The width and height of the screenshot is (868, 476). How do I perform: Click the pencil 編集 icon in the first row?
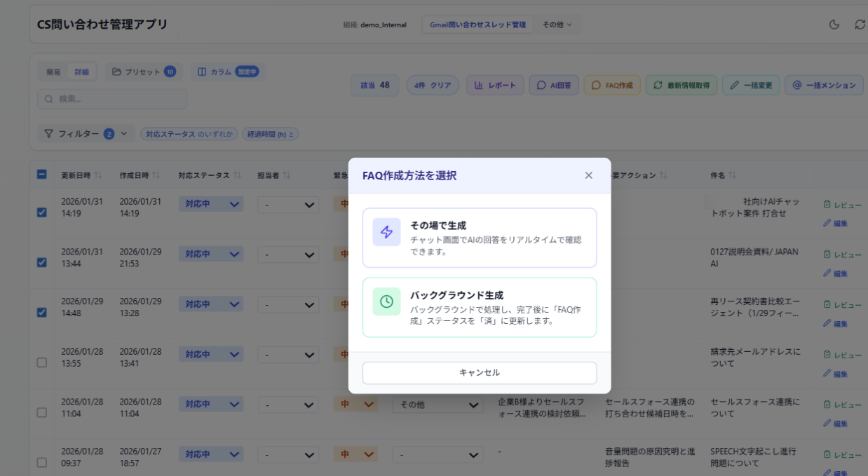click(x=827, y=224)
